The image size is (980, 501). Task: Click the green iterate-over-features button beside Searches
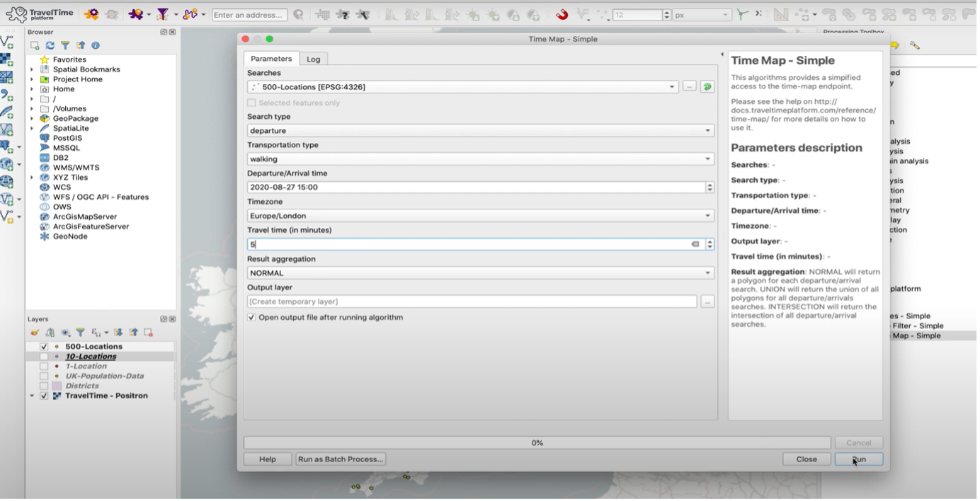pyautogui.click(x=707, y=86)
